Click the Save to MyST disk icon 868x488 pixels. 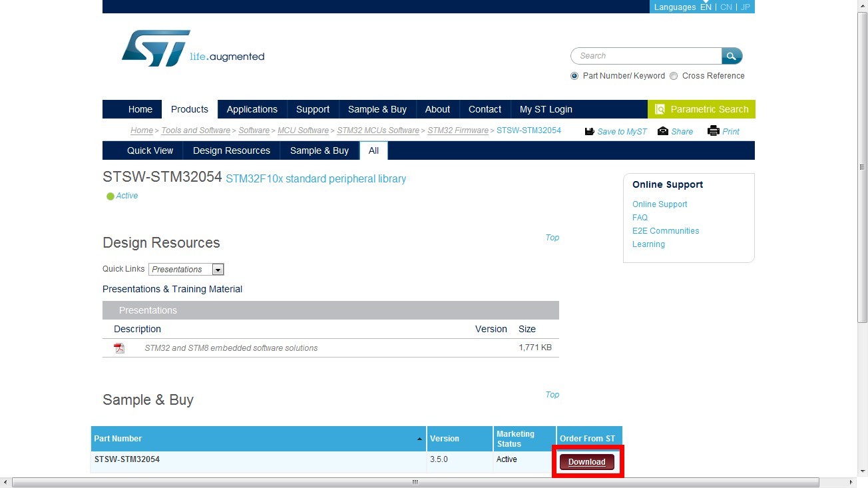pos(589,131)
